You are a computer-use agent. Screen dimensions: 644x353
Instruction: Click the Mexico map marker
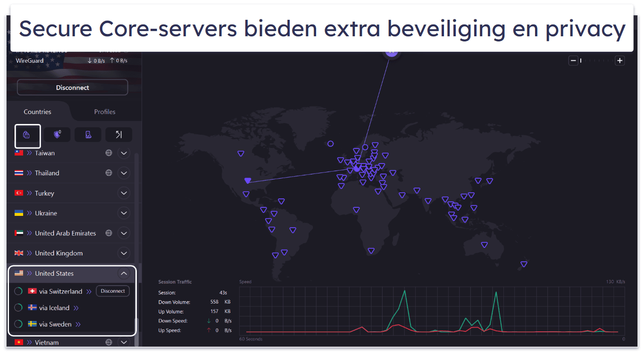(x=246, y=194)
